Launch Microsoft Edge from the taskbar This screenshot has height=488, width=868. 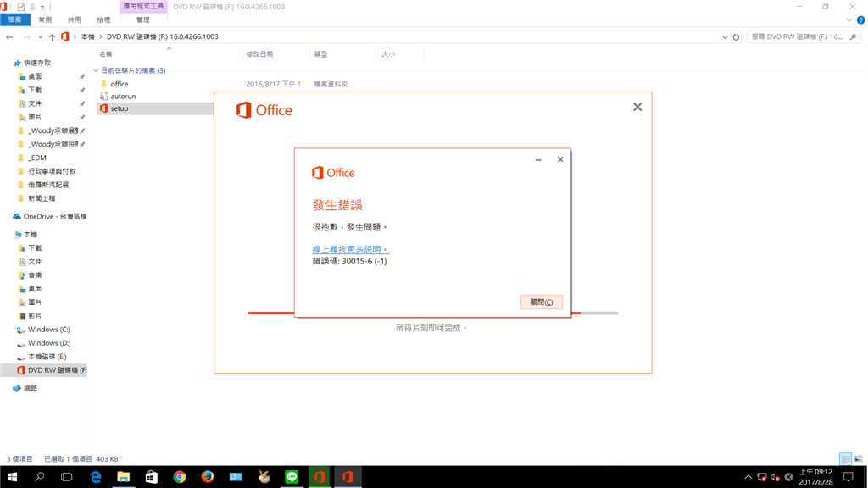[x=96, y=477]
